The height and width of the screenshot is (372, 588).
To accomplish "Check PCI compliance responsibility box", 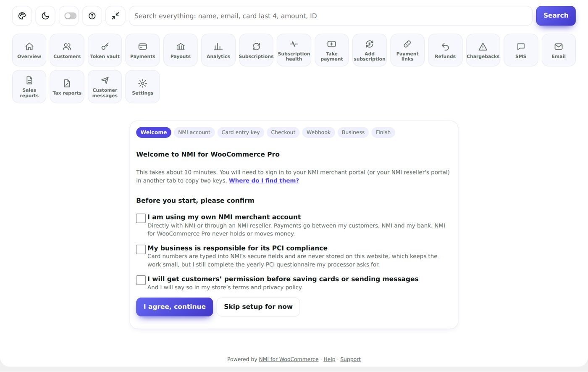I will click(141, 249).
